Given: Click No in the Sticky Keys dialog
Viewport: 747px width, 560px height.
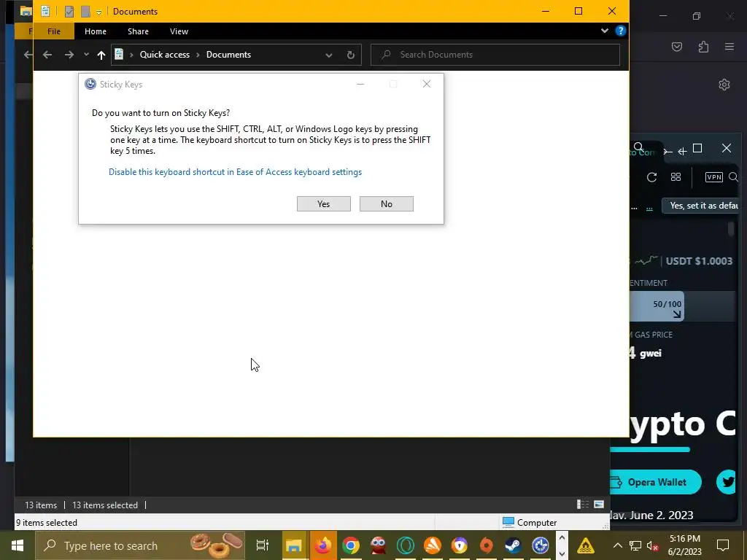Looking at the screenshot, I should point(387,204).
